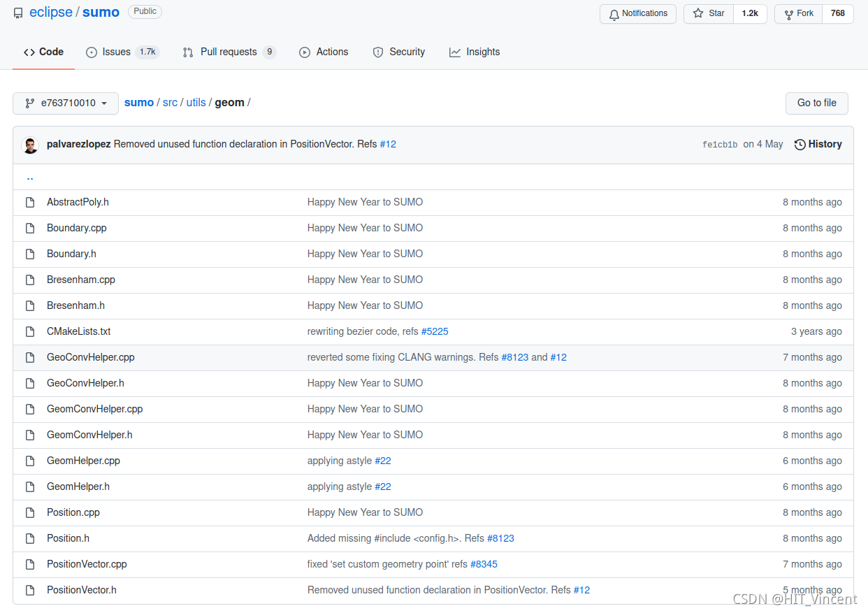Open GeomConvHelper.h file

(89, 435)
